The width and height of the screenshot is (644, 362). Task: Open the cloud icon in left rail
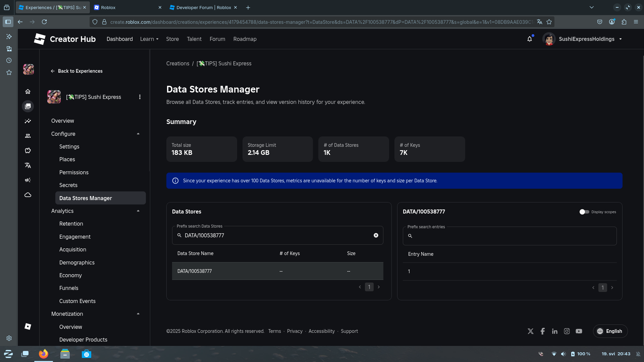[x=28, y=195]
